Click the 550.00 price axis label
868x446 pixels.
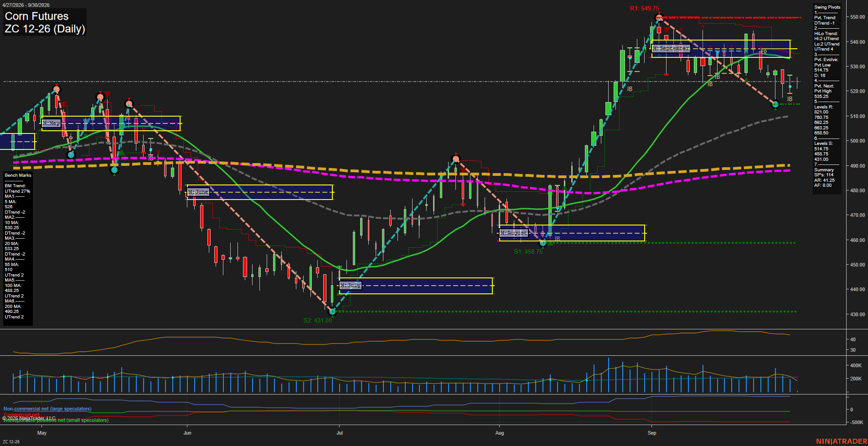pyautogui.click(x=858, y=17)
